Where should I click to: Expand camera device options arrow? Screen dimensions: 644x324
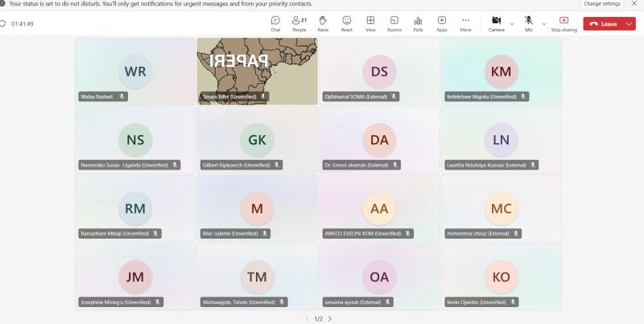(512, 24)
